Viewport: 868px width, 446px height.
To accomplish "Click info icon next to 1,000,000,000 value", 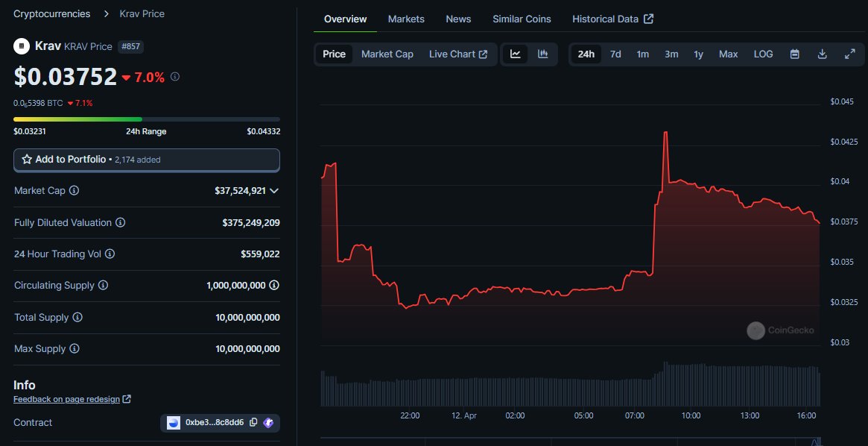I will (x=274, y=286).
